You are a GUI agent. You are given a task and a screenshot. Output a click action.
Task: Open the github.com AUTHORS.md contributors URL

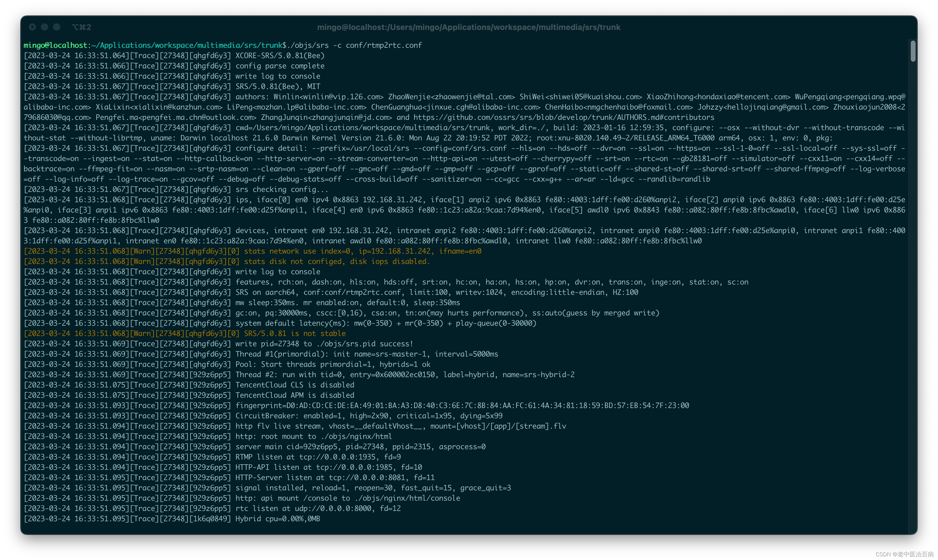(x=563, y=117)
